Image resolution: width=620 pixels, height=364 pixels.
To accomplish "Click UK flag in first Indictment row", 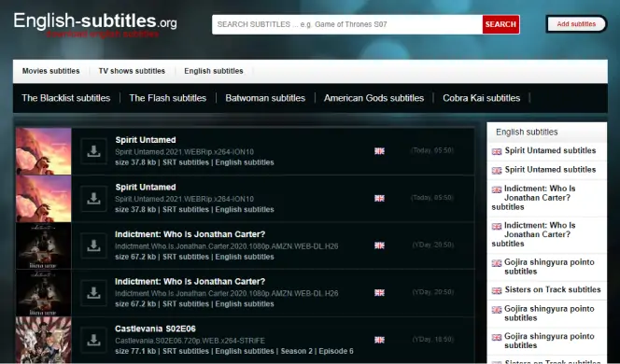I will [x=380, y=245].
